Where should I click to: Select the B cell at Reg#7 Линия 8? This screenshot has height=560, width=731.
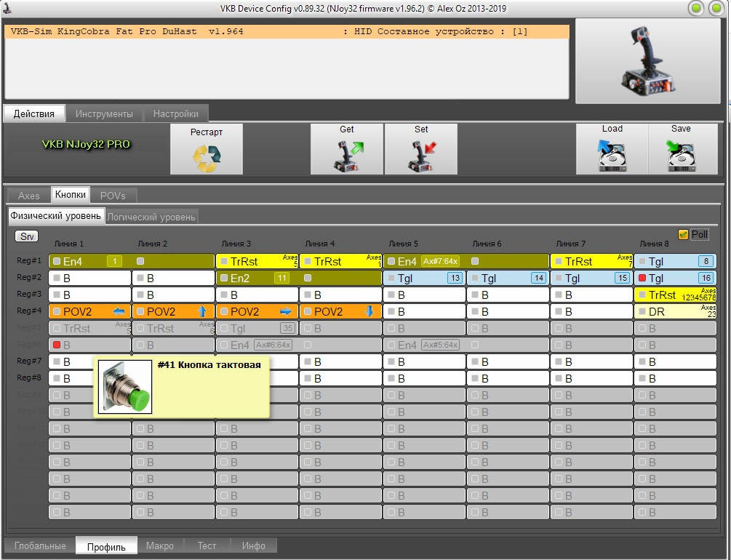676,362
